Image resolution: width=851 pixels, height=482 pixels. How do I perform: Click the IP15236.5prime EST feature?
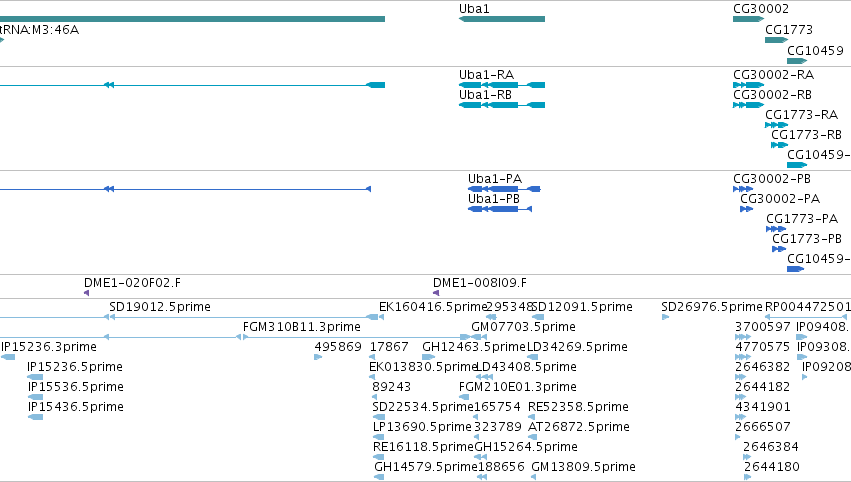(x=35, y=377)
